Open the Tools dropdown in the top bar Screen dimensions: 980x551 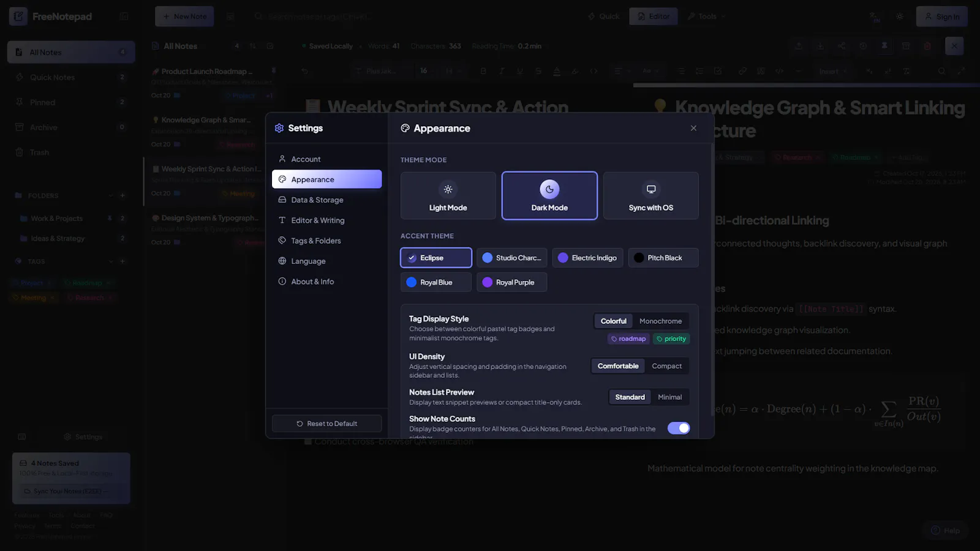707,17
